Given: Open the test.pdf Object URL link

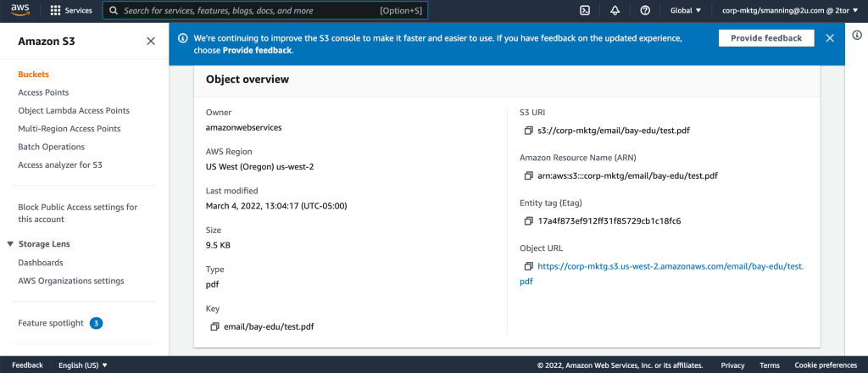Looking at the screenshot, I should coord(670,266).
